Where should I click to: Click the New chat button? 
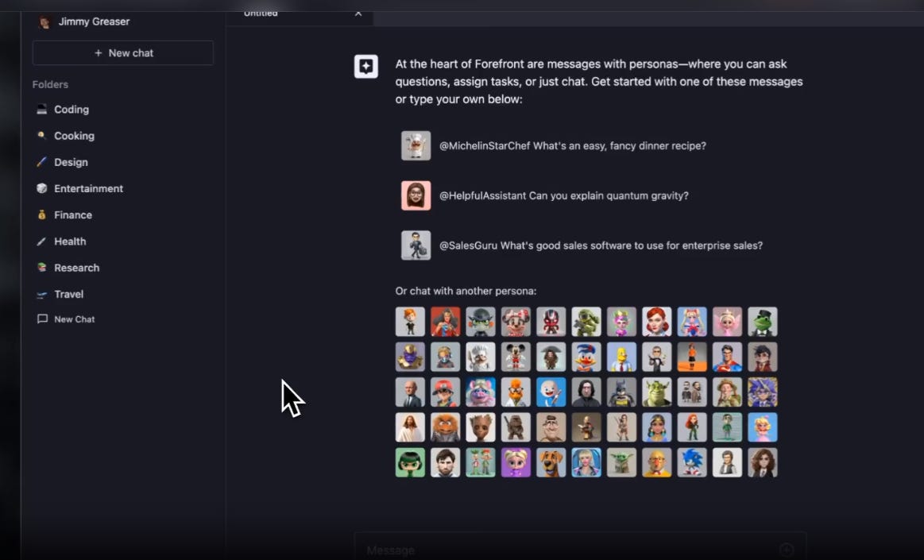(x=122, y=52)
